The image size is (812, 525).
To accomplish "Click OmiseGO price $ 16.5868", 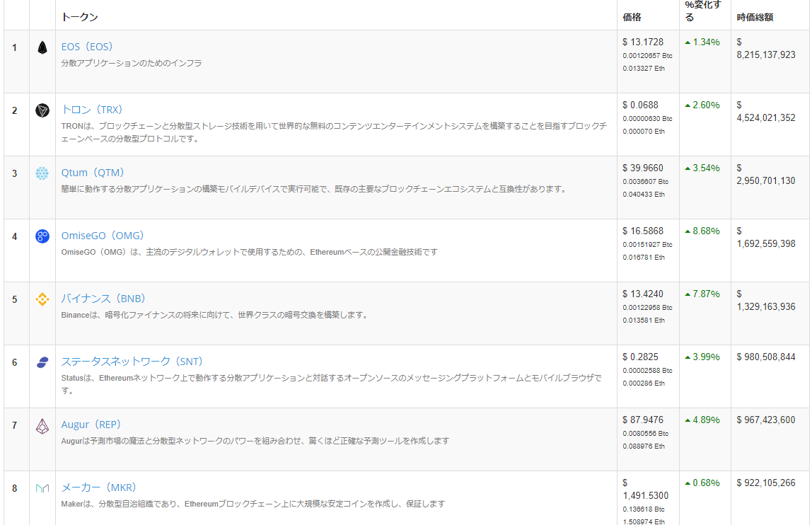I will pos(643,231).
